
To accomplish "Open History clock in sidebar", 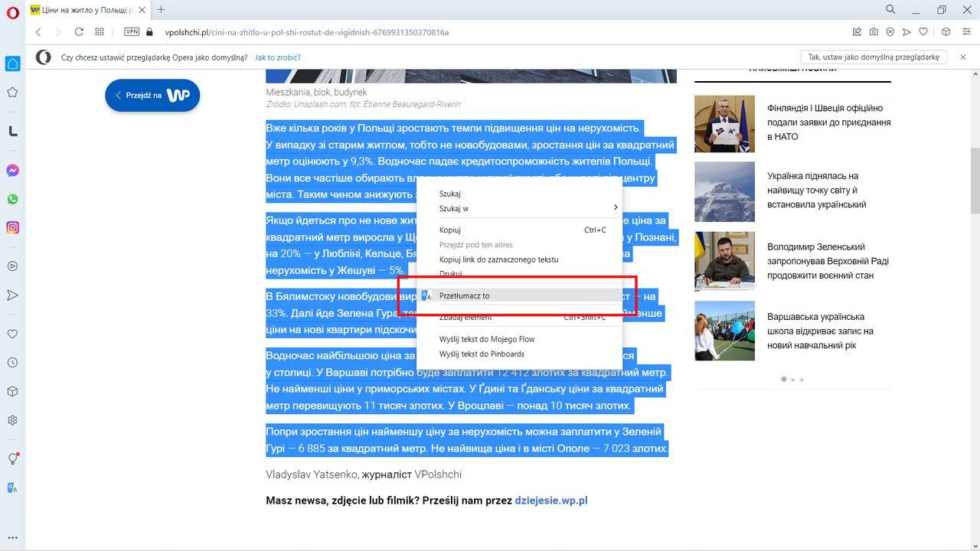I will coord(12,363).
